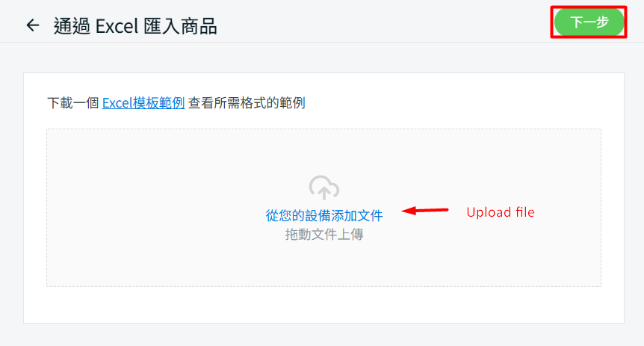Click the dashed top border of the upload dropzone

[x=323, y=129]
